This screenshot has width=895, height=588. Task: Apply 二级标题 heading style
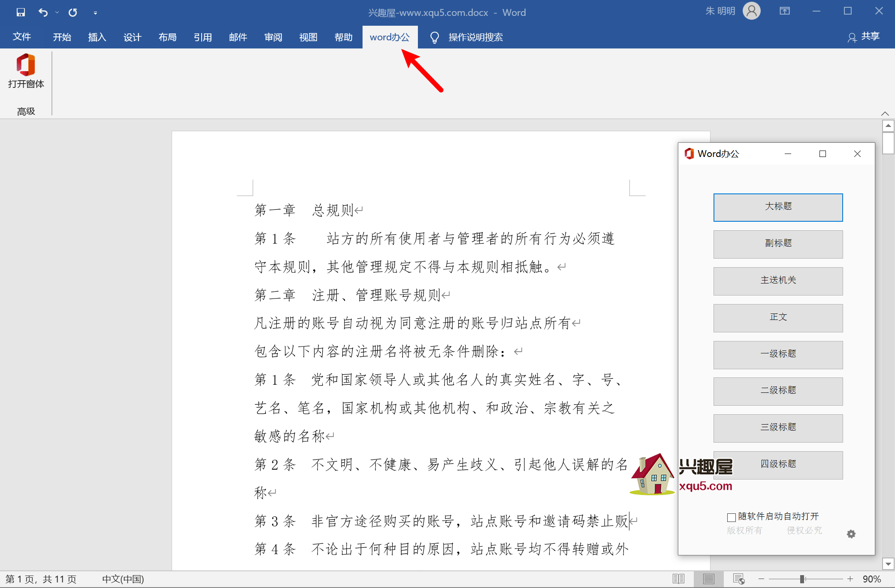tap(778, 392)
